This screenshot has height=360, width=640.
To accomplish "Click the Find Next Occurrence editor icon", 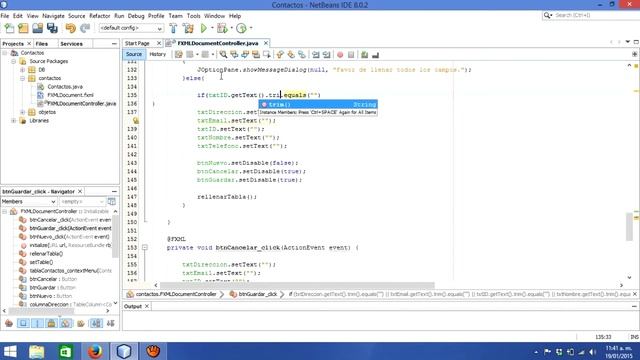I will (245, 54).
